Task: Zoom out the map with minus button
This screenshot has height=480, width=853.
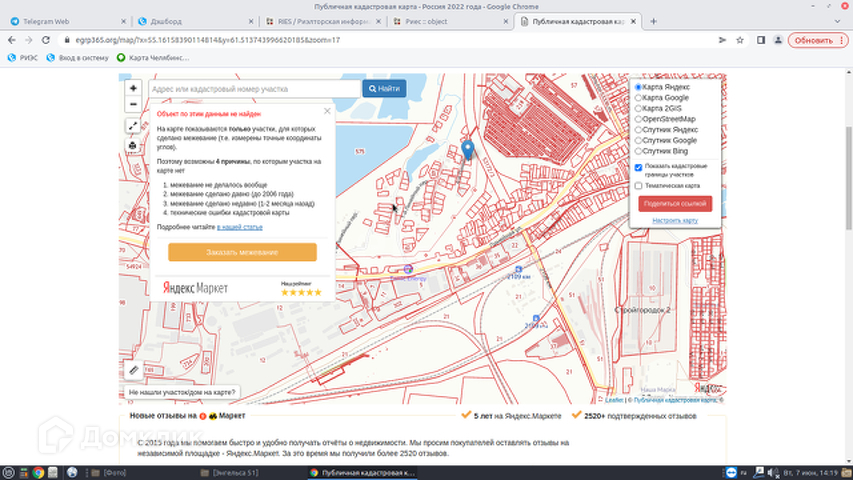Action: (x=133, y=104)
